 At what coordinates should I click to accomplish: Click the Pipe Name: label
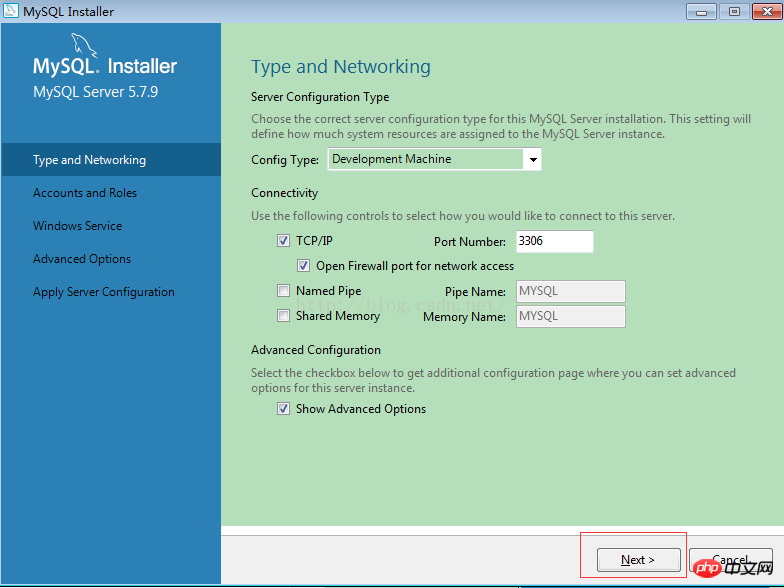tap(475, 292)
